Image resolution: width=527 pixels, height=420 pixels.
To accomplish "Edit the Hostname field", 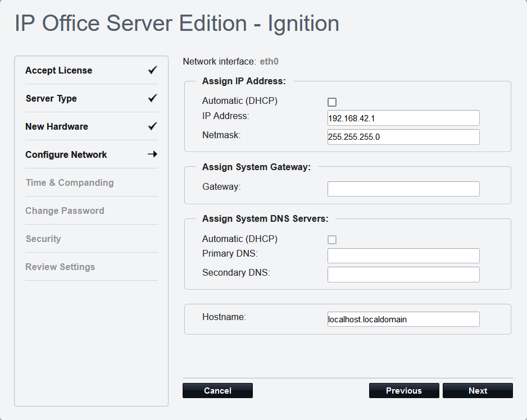I will 403,319.
